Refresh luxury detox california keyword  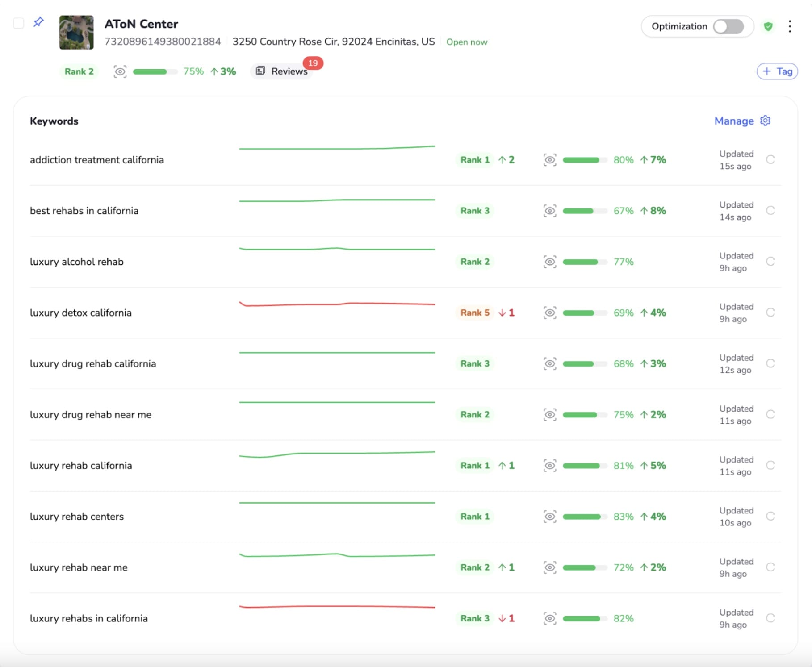tap(770, 312)
